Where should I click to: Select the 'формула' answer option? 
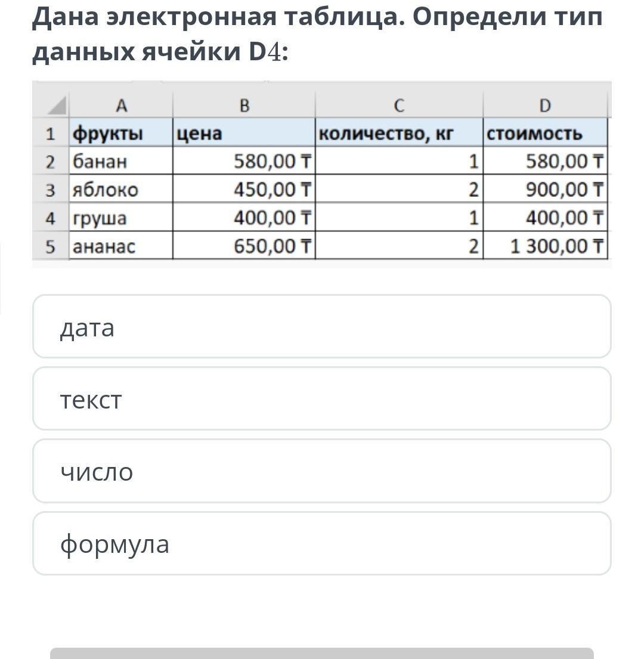pyautogui.click(x=322, y=543)
